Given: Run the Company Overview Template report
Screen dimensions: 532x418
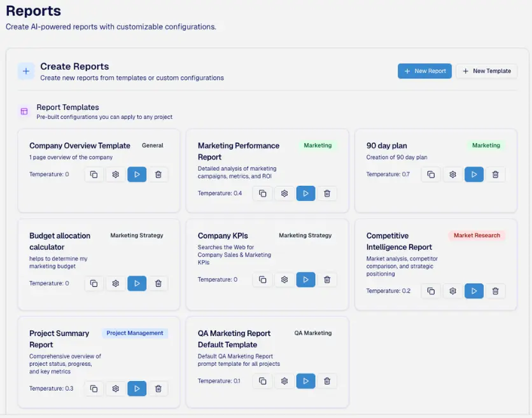Looking at the screenshot, I should [x=137, y=174].
